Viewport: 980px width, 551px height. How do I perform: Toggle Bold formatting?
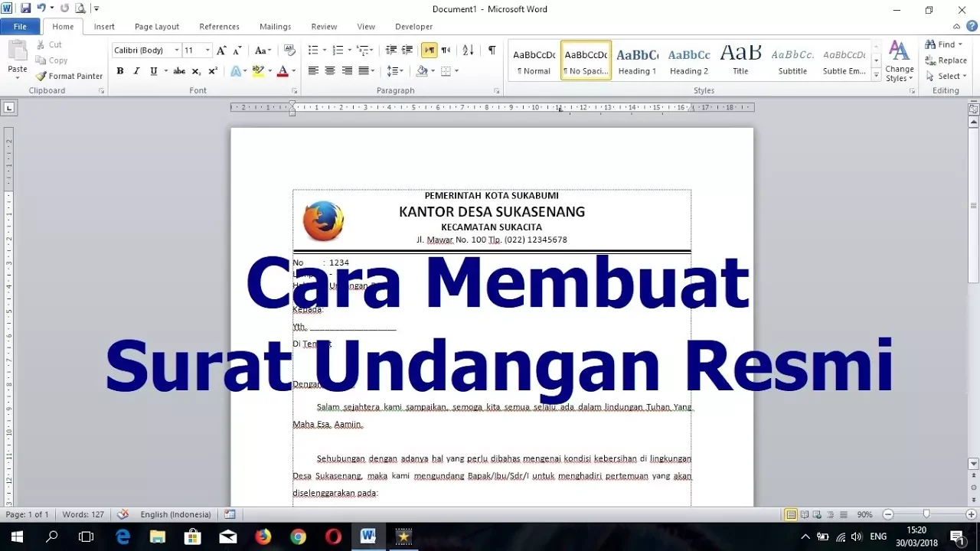[x=120, y=71]
